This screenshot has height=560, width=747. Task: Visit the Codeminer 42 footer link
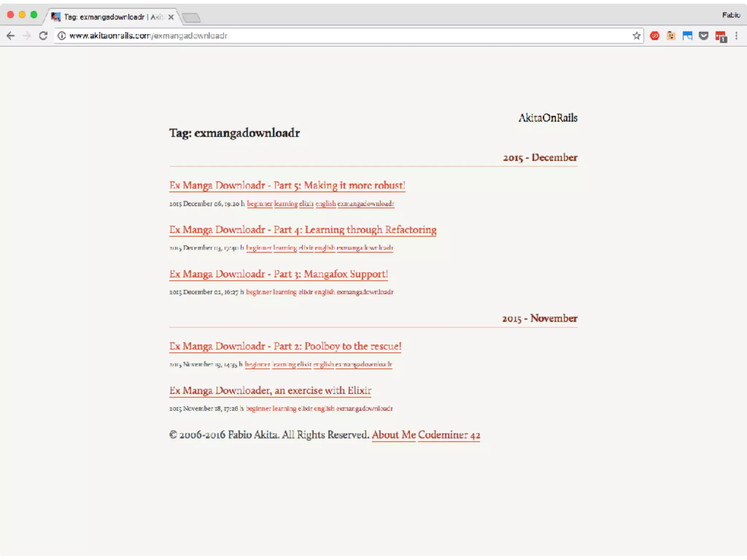coord(449,435)
